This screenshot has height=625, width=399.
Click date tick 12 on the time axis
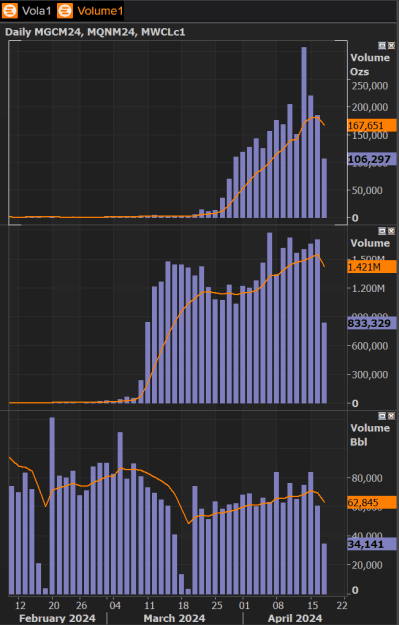(x=20, y=605)
